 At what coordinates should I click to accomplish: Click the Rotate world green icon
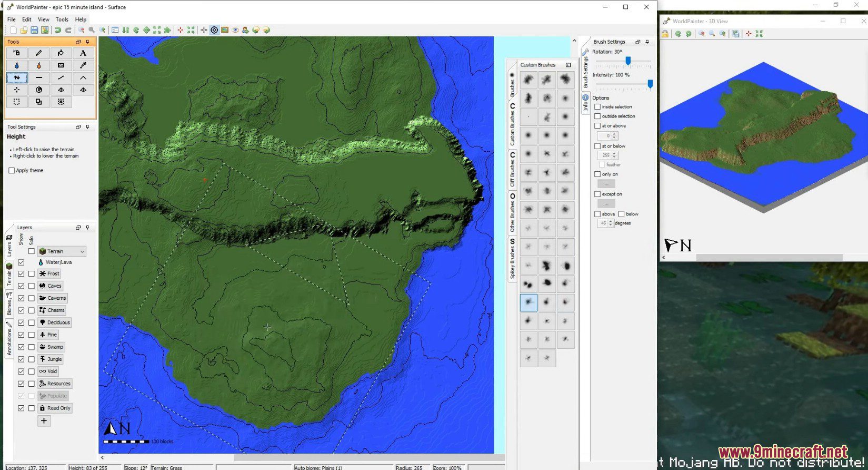[136, 30]
